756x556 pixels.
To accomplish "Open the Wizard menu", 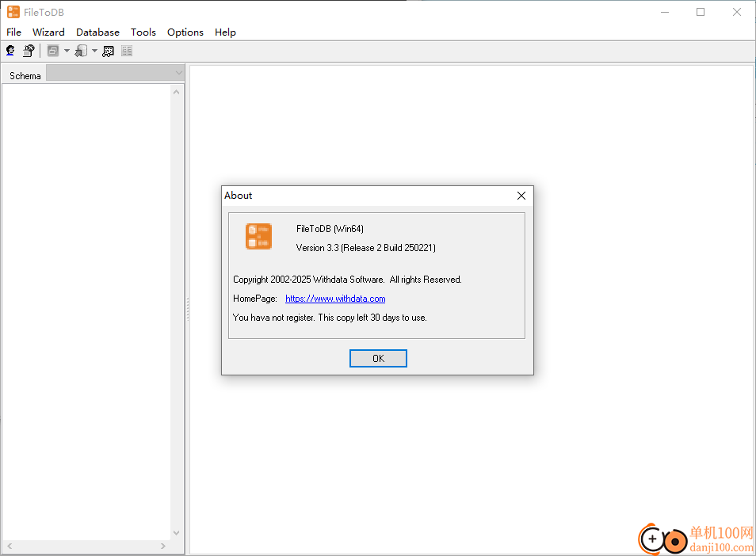I will coord(48,32).
